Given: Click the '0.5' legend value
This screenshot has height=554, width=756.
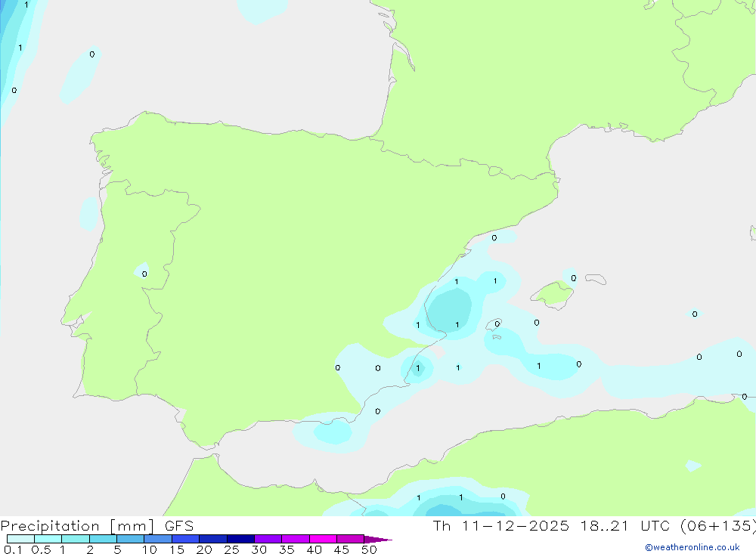Looking at the screenshot, I should [41, 549].
